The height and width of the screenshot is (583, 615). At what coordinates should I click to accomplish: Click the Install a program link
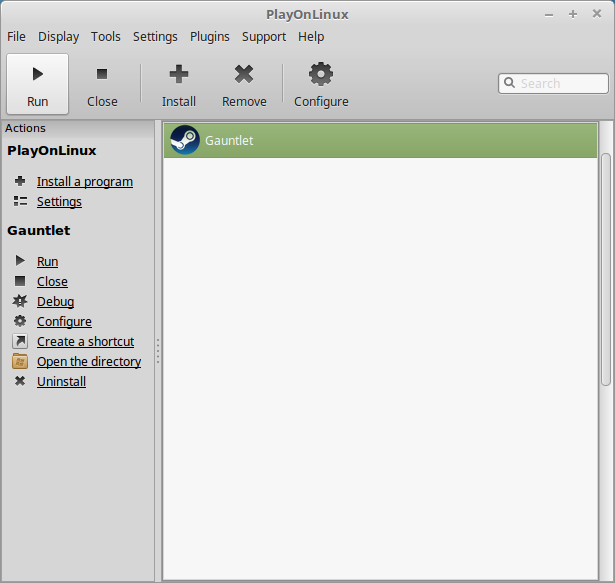pos(85,182)
